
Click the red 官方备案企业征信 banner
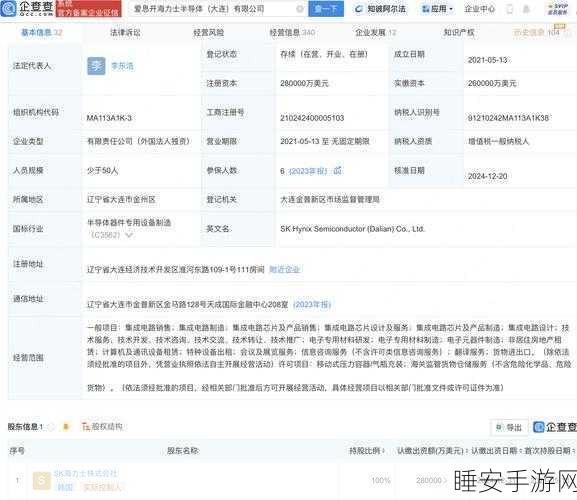click(89, 8)
